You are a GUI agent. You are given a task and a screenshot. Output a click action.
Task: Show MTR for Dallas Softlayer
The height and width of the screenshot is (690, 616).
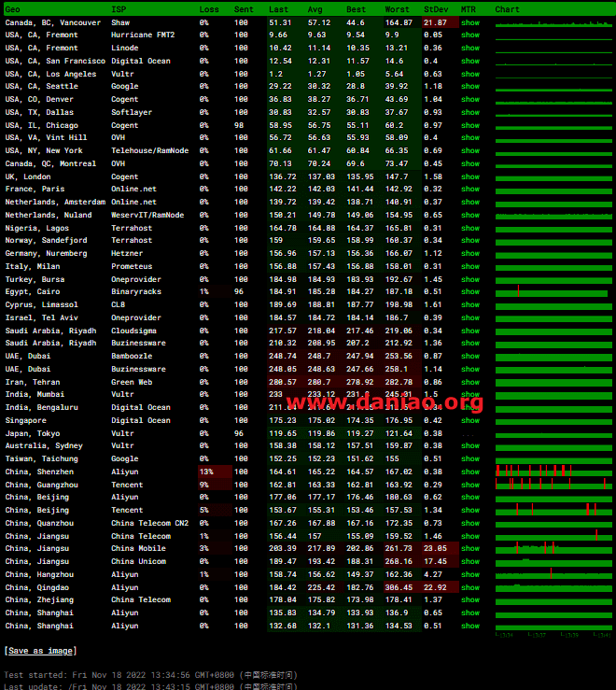point(469,113)
